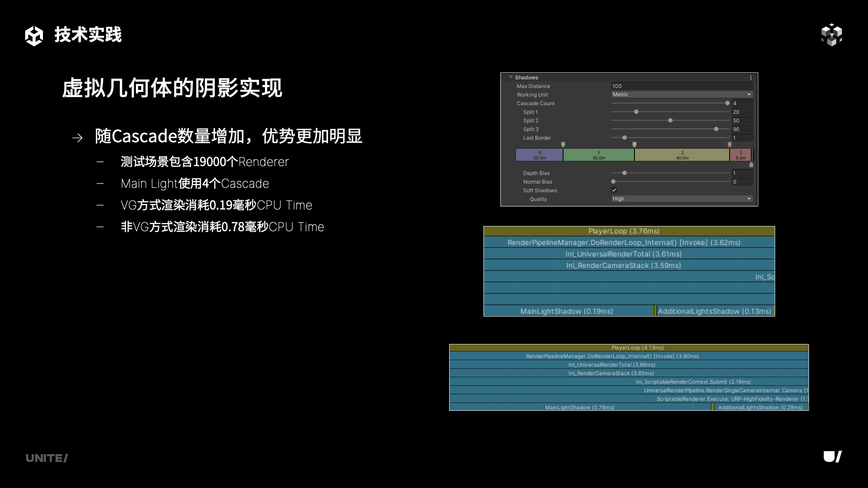Screen dimensions: 868x488
Task: Click the green cascade split handle
Action: [x=563, y=144]
